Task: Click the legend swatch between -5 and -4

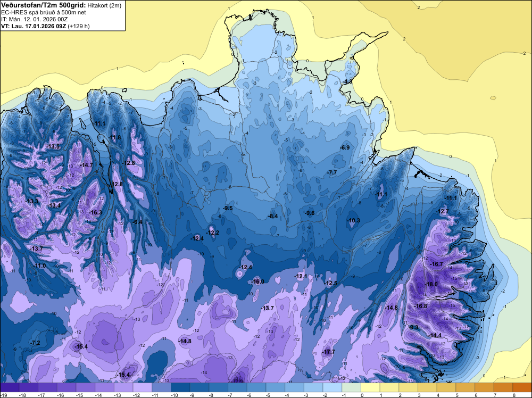Action: point(275,387)
